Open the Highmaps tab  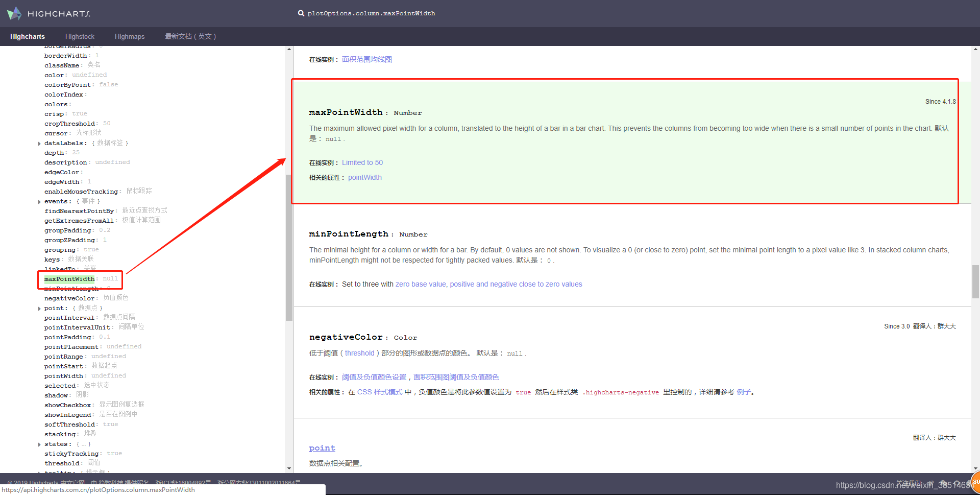pos(130,36)
